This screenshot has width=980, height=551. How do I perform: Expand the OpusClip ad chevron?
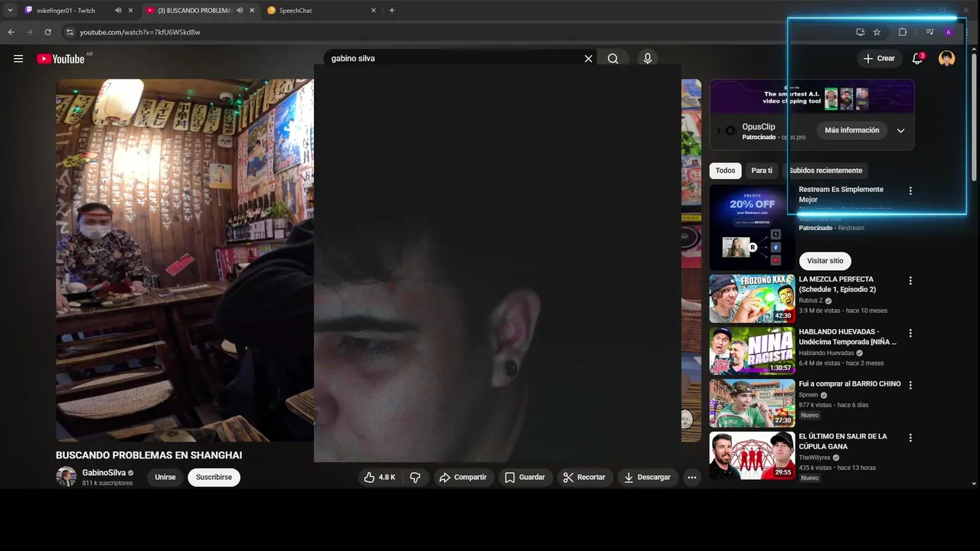900,131
